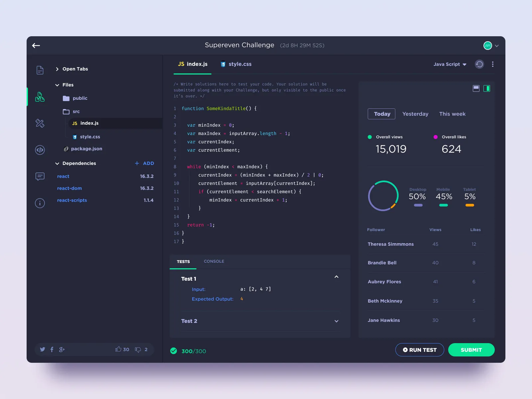The image size is (532, 399).
Task: Click the reset code icon
Action: 479,64
